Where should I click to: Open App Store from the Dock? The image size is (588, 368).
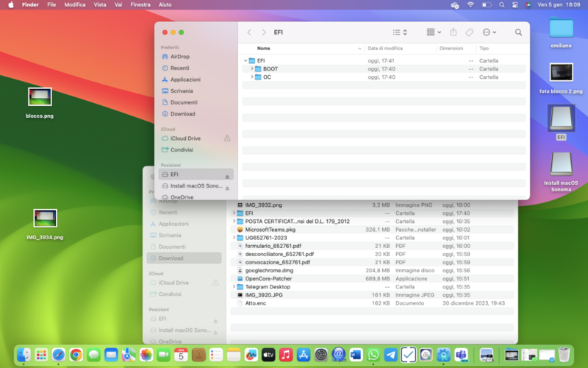[304, 355]
